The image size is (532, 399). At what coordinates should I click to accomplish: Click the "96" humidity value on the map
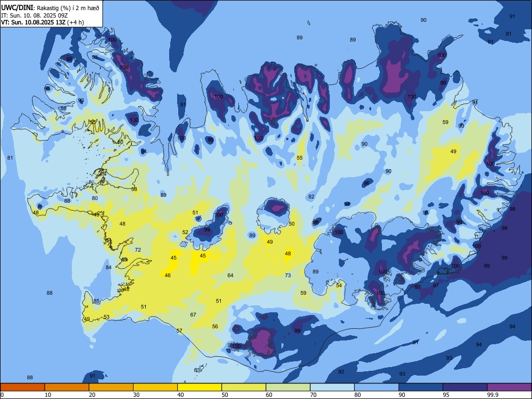(367, 183)
